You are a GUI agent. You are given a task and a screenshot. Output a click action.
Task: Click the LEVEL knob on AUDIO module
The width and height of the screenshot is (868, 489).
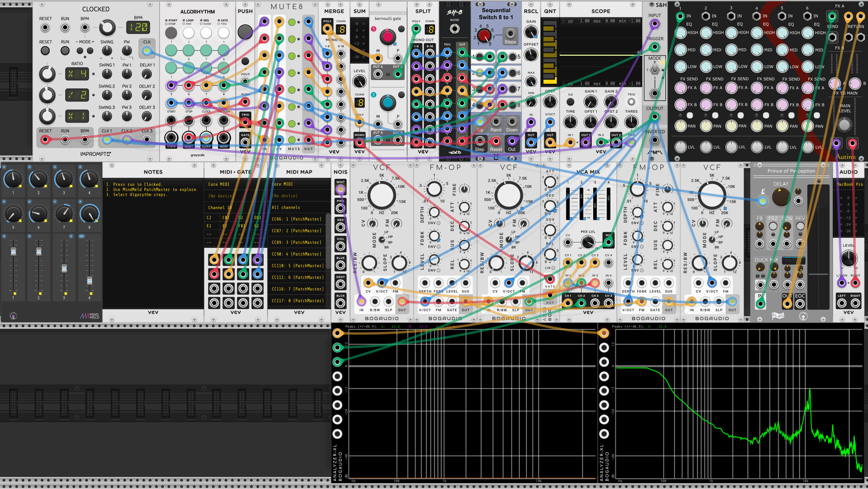[848, 258]
